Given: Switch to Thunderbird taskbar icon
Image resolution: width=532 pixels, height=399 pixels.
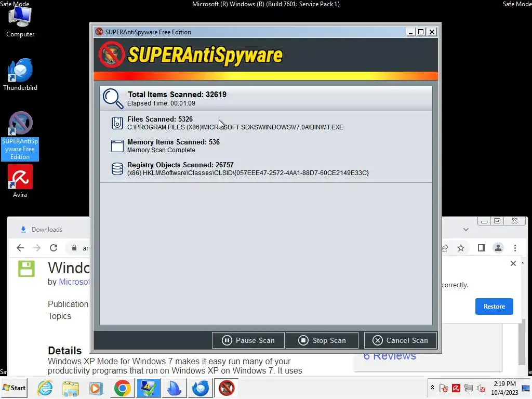Looking at the screenshot, I should coord(200,388).
